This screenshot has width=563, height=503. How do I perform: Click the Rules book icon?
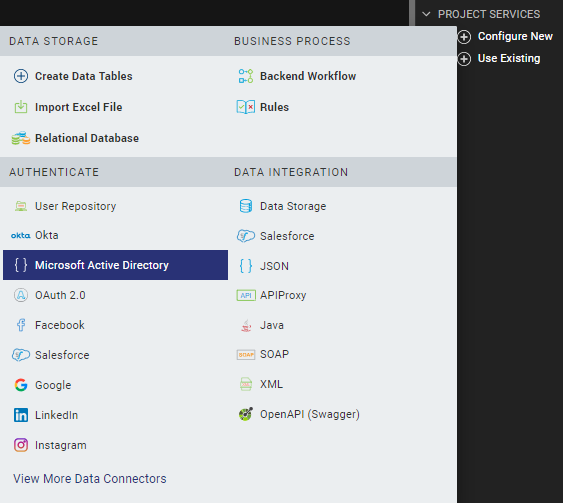click(x=246, y=107)
